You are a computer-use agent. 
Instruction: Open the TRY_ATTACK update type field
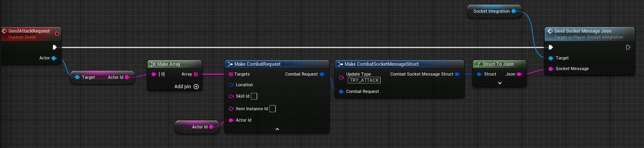(x=364, y=80)
